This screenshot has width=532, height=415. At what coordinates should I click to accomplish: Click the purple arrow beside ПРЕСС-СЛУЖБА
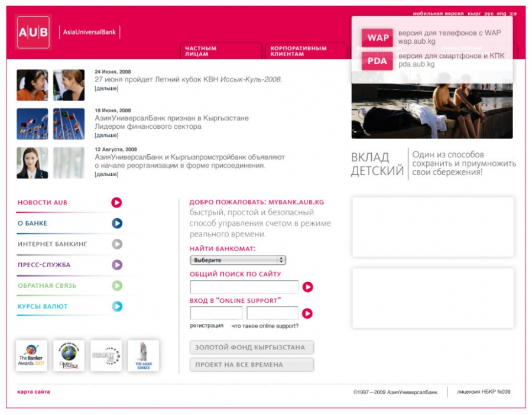click(x=116, y=265)
